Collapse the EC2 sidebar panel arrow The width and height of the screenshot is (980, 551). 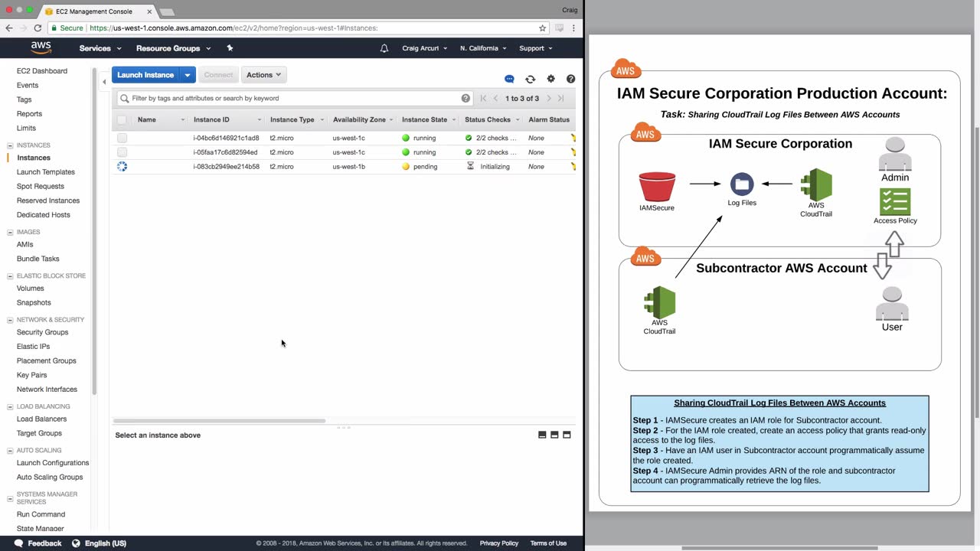coord(104,82)
